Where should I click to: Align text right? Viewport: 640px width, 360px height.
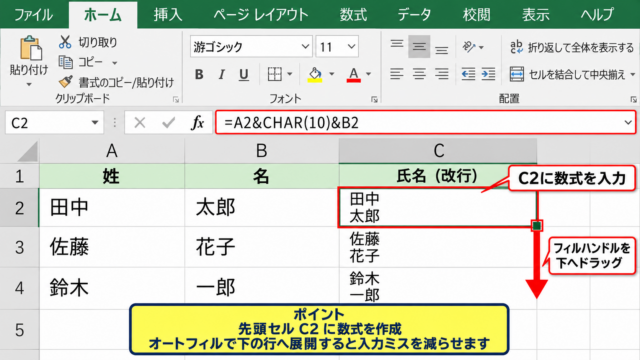442,74
